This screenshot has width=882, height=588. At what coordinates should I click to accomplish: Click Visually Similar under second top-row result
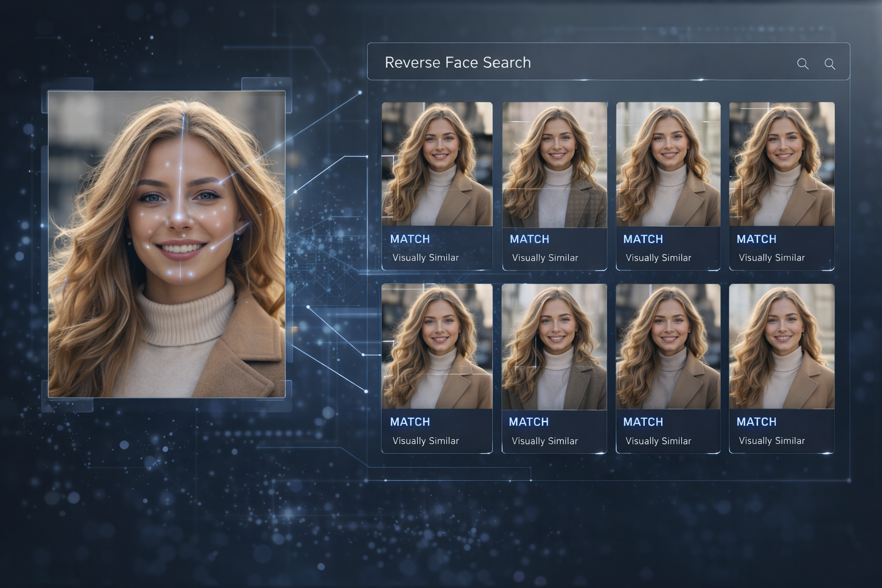click(545, 258)
